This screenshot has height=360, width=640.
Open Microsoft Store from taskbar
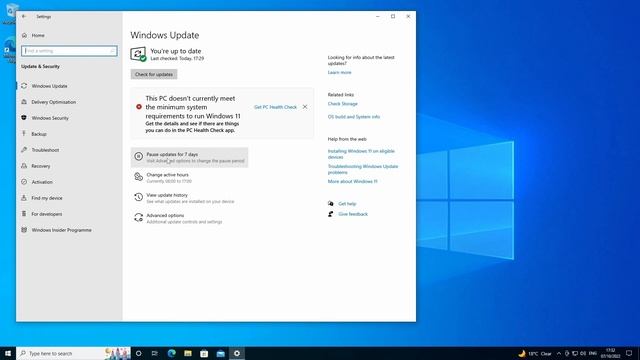pyautogui.click(x=204, y=353)
